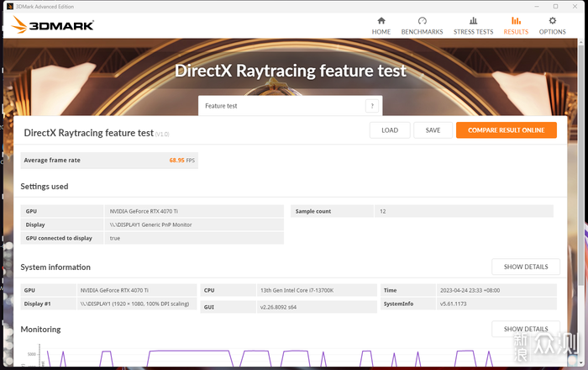The height and width of the screenshot is (370, 588).
Task: Click COMPARE RESULT ONLINE button
Action: point(507,130)
